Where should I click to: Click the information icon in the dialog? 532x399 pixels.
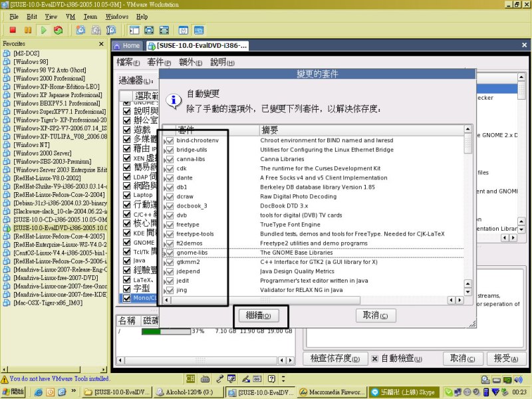174,101
